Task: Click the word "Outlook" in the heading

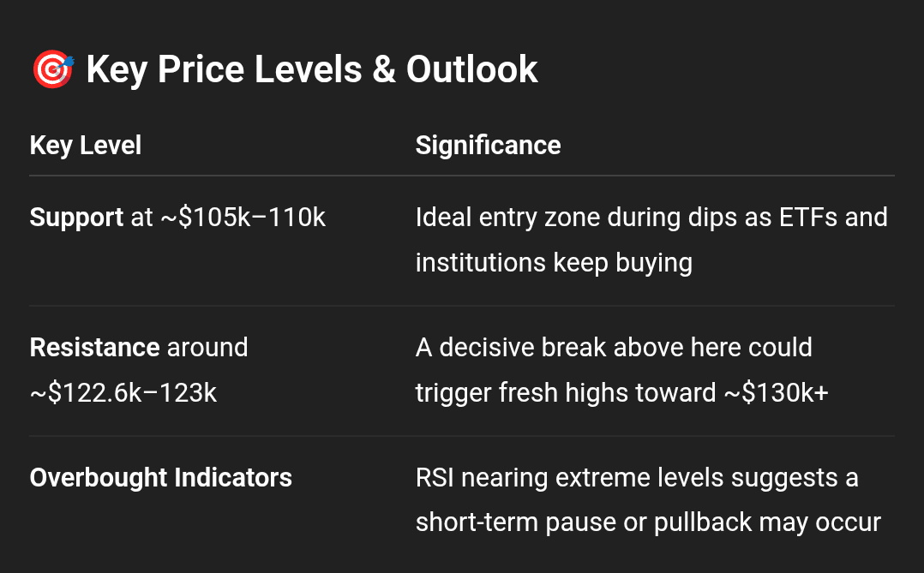Action: [x=471, y=70]
